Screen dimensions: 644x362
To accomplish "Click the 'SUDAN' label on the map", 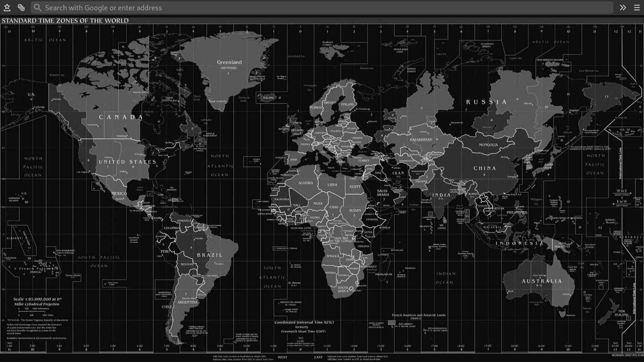I will tap(355, 211).
